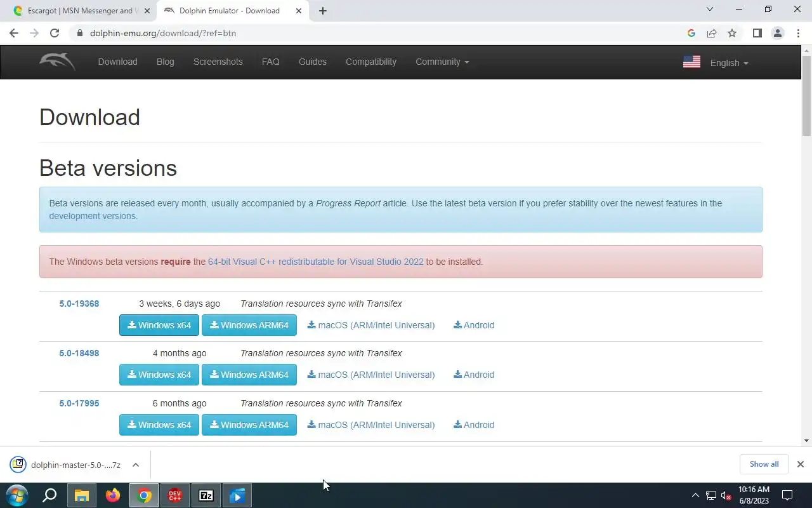Launch File Explorer from the taskbar
812x508 pixels.
pos(82,495)
